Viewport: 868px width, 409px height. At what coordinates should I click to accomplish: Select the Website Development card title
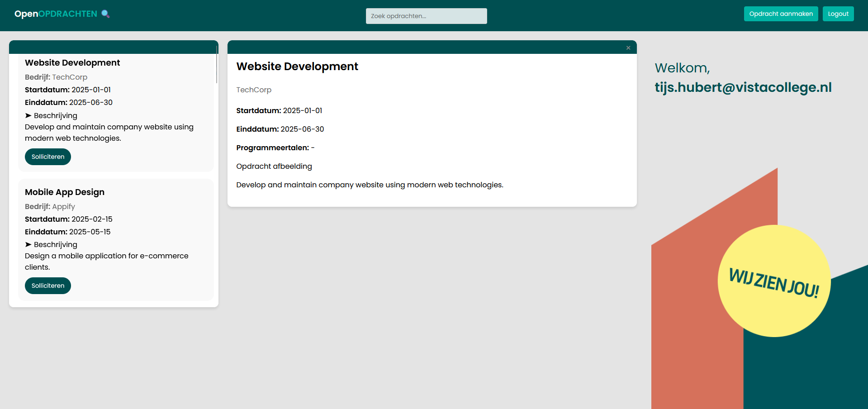point(72,62)
